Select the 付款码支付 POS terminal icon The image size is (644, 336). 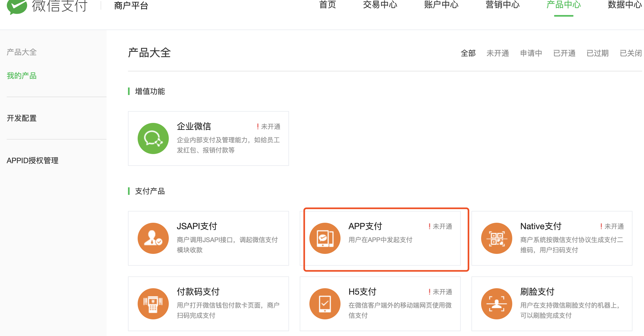(153, 304)
